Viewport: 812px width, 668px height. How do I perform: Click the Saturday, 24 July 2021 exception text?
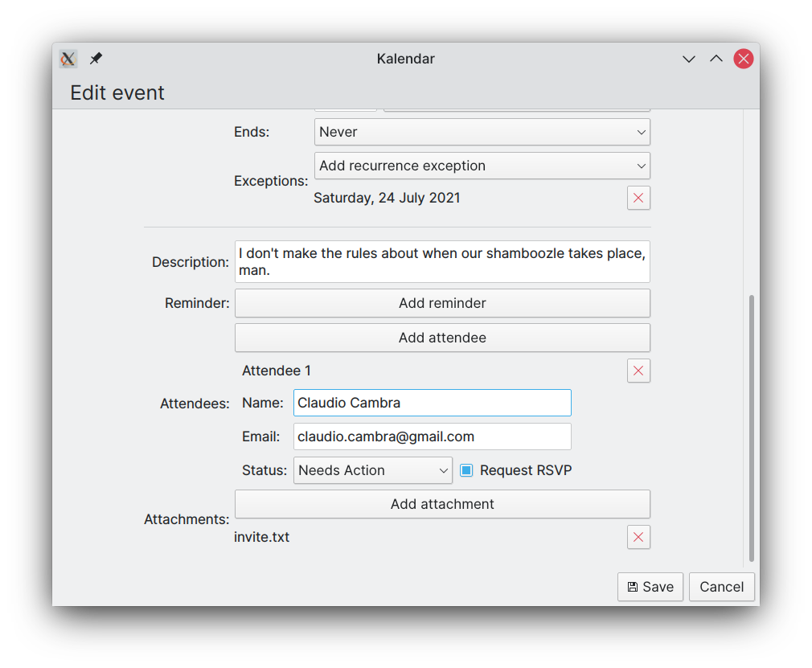click(387, 198)
